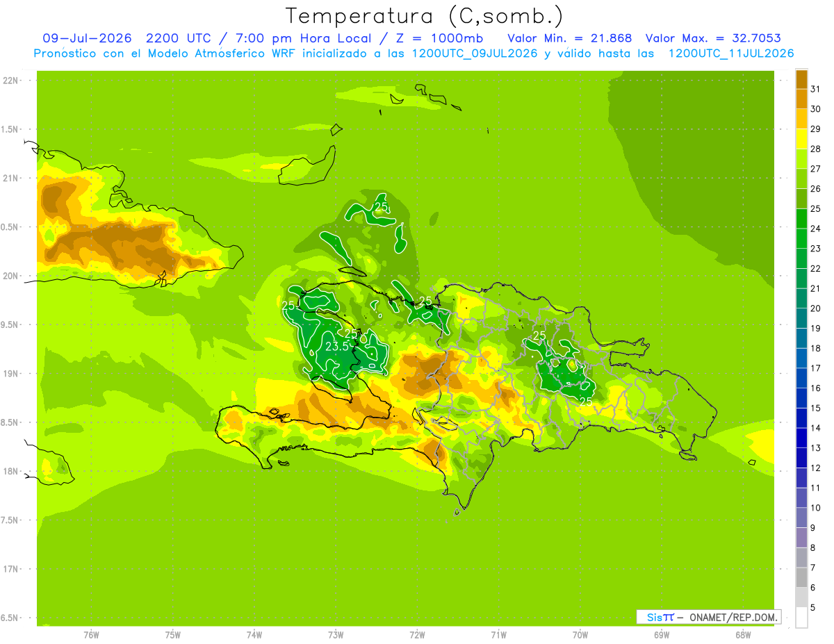Click the '76W' longitude label
834x644 pixels.
tap(91, 635)
